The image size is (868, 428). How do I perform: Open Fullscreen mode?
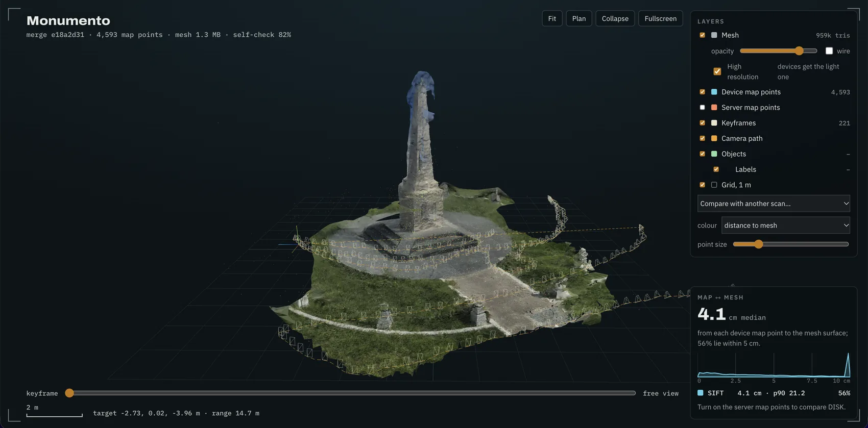pos(660,18)
